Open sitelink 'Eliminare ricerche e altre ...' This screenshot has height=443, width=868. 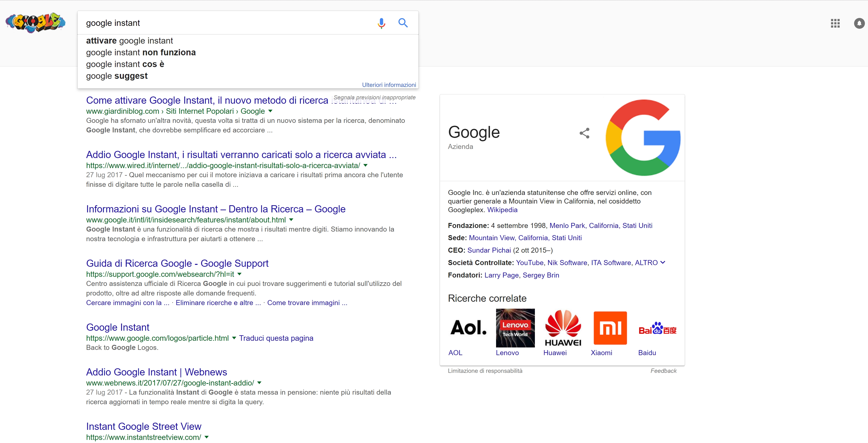pos(218,303)
